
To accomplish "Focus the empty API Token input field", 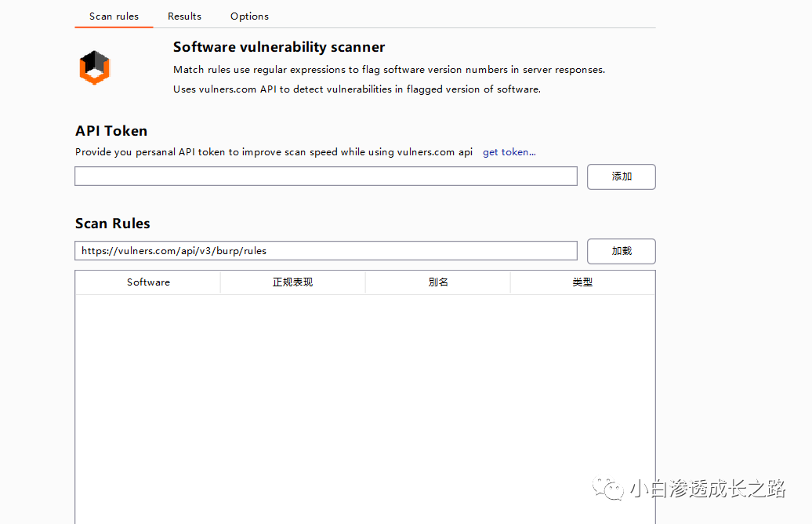I will (326, 176).
